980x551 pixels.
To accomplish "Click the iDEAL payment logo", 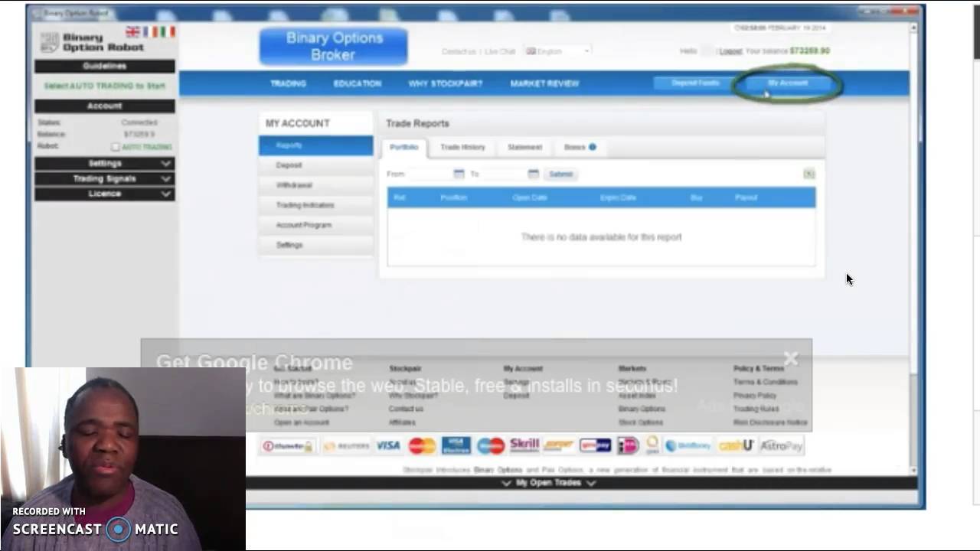I will pos(628,445).
